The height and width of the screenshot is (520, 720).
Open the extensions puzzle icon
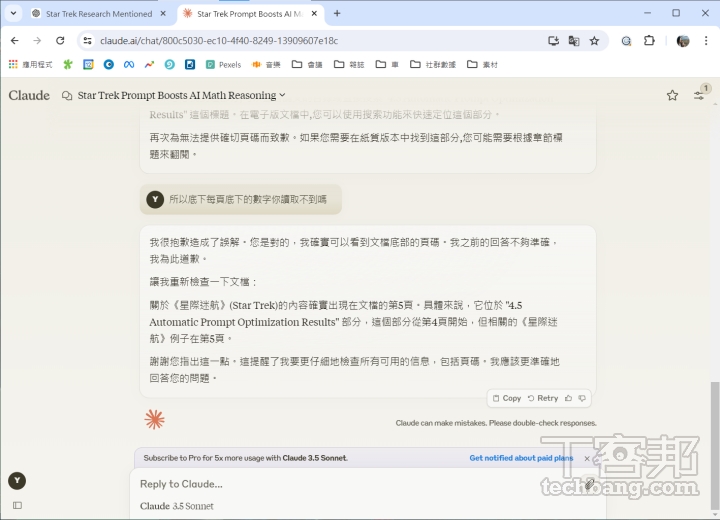649,41
